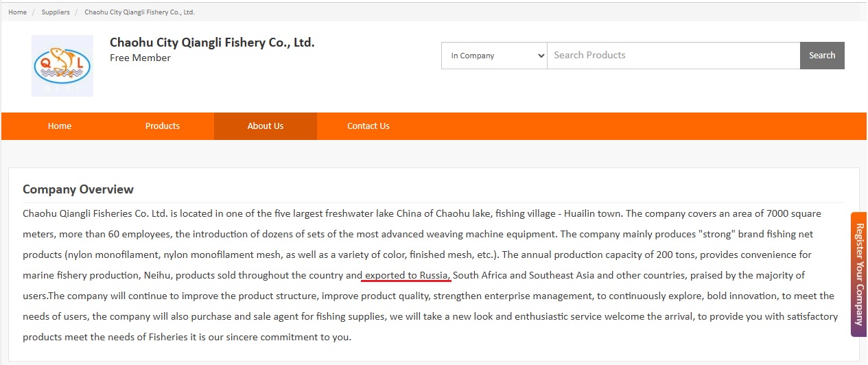Go to the Contact Us tab
The width and height of the screenshot is (868, 365).
(368, 126)
